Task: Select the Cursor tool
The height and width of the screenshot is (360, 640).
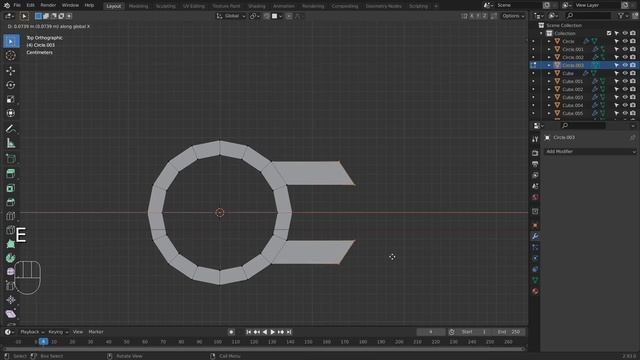Action: point(11,56)
